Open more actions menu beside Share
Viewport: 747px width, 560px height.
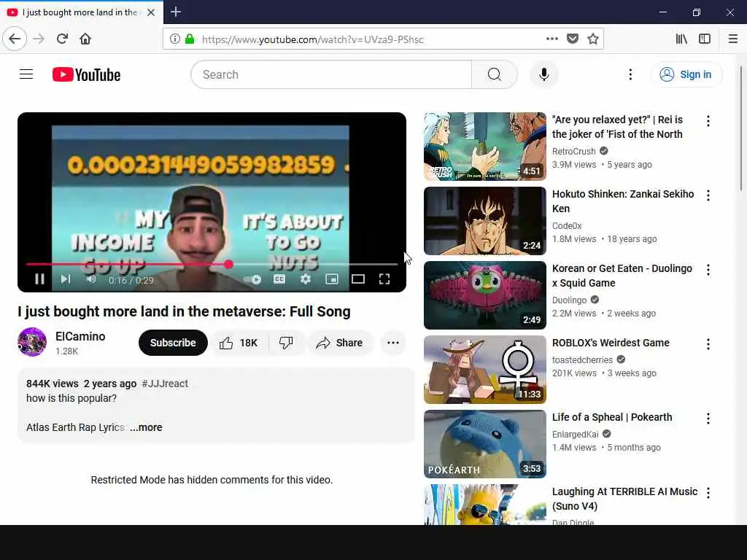[393, 343]
